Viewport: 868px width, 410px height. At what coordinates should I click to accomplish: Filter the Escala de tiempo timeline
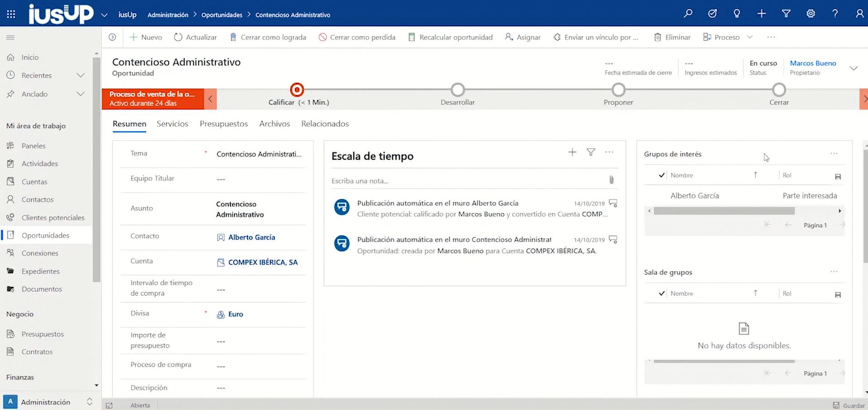(x=591, y=152)
